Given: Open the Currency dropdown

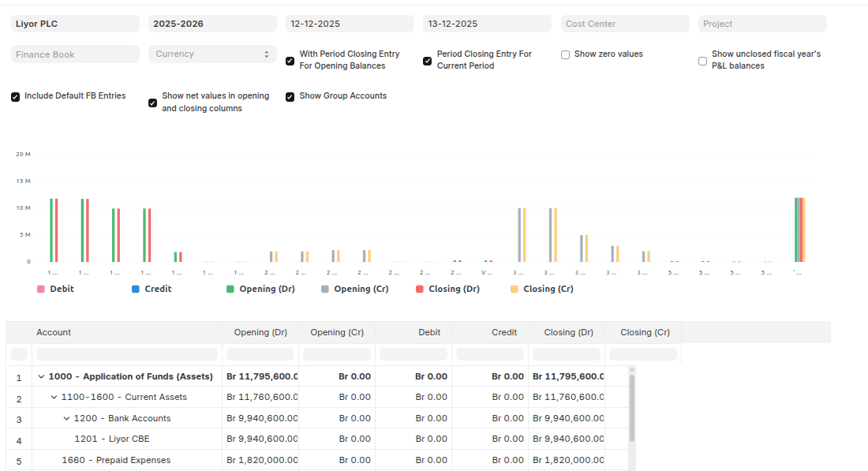Looking at the screenshot, I should 212,54.
